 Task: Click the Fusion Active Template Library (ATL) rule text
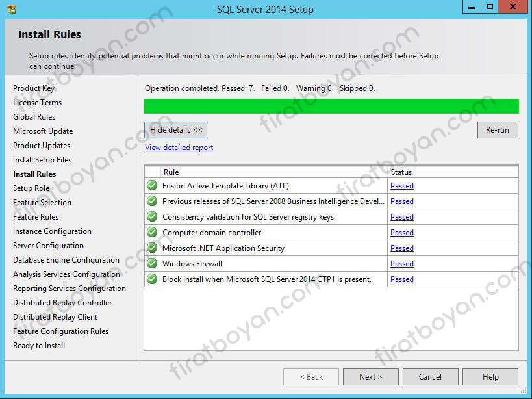tap(225, 186)
